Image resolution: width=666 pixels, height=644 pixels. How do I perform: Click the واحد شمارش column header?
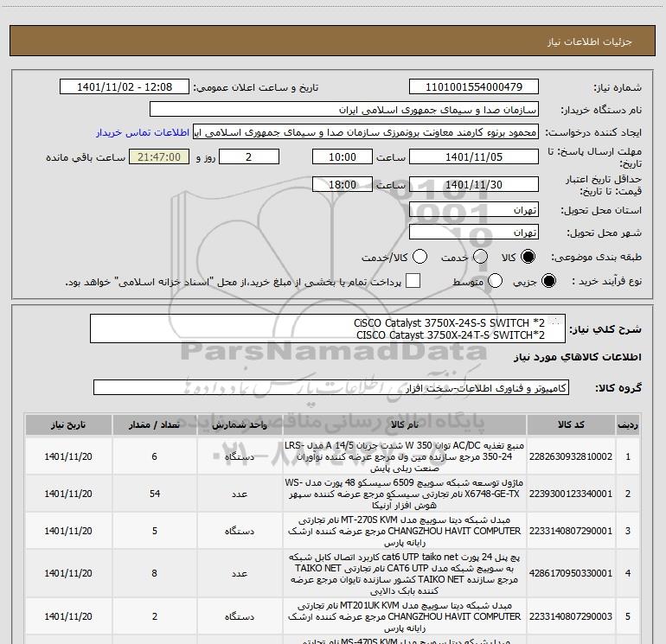240,425
